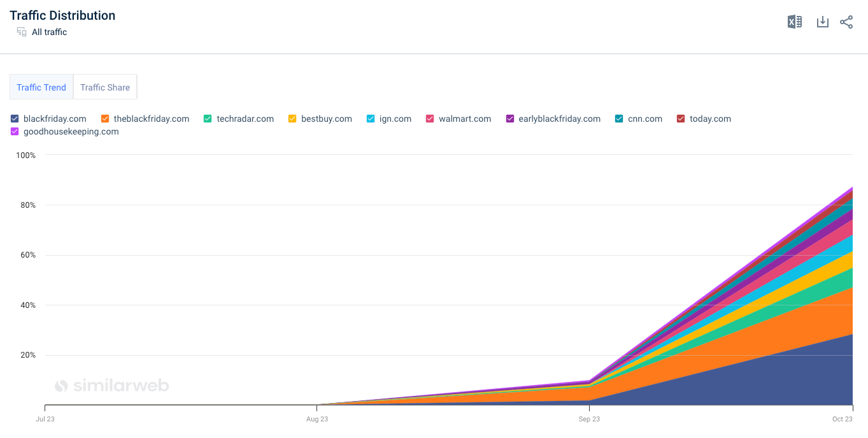The width and height of the screenshot is (868, 438).
Task: Click the All traffic label
Action: [x=49, y=32]
